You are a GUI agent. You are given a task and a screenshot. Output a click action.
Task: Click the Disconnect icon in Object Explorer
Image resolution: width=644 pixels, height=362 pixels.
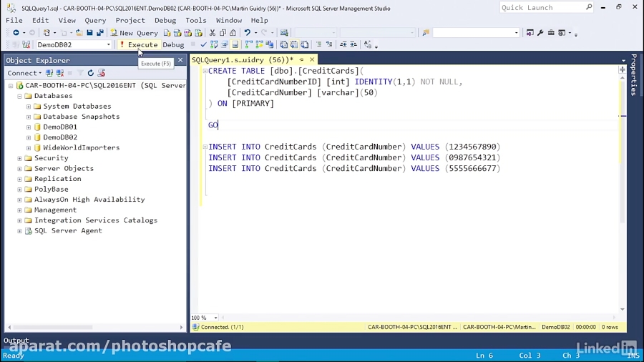point(60,73)
